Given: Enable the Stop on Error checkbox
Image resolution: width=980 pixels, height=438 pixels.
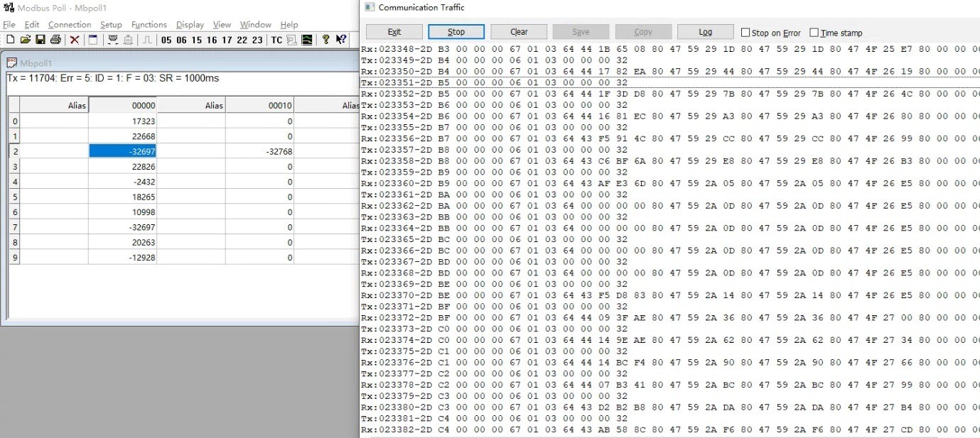Looking at the screenshot, I should coord(745,33).
